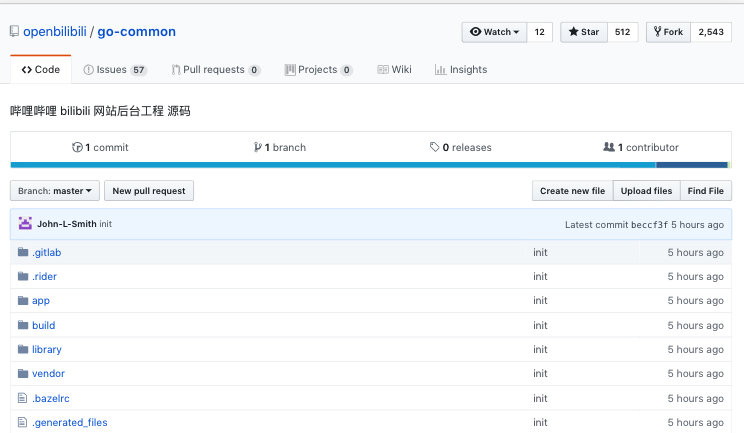Expand the Branch: master selector
Image resolution: width=744 pixels, height=433 pixels.
55,191
